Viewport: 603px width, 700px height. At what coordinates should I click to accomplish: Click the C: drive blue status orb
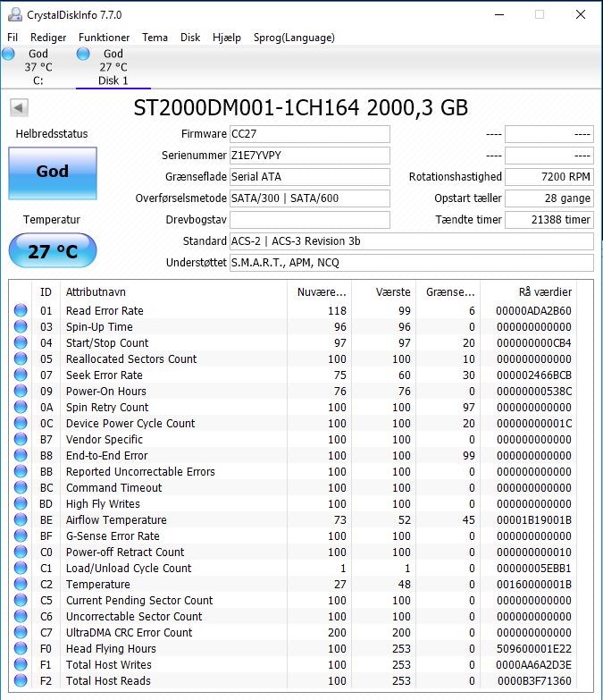click(x=8, y=54)
